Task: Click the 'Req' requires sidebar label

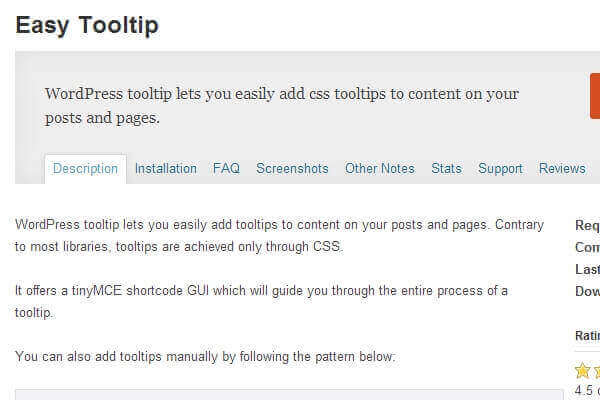Action: click(x=588, y=225)
